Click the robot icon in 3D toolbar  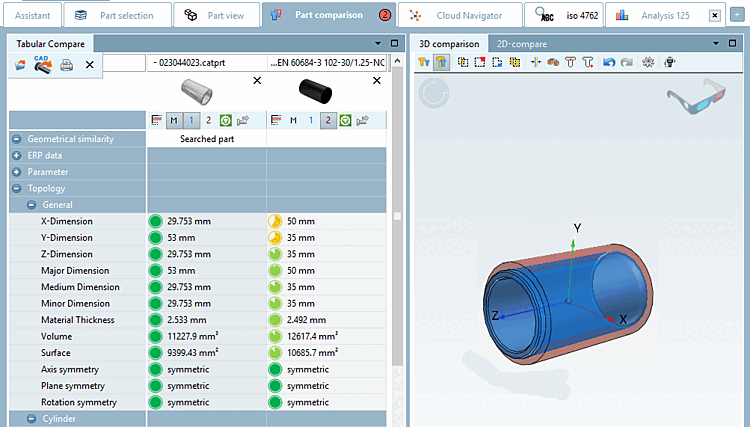pos(670,62)
